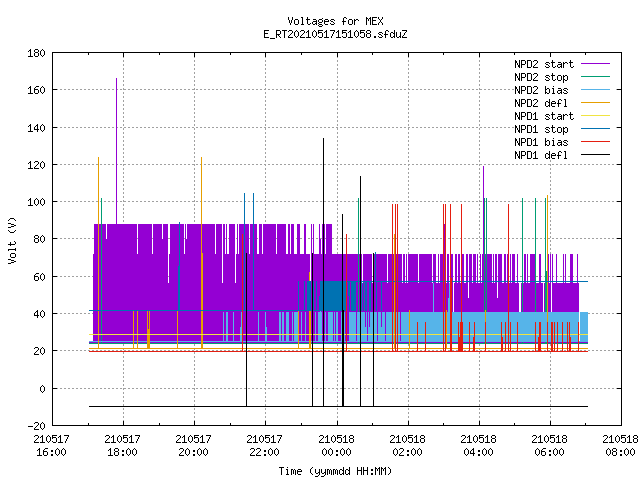640x480 pixels.
Task: Click the y-axis tick label -20
Action: coord(36,426)
